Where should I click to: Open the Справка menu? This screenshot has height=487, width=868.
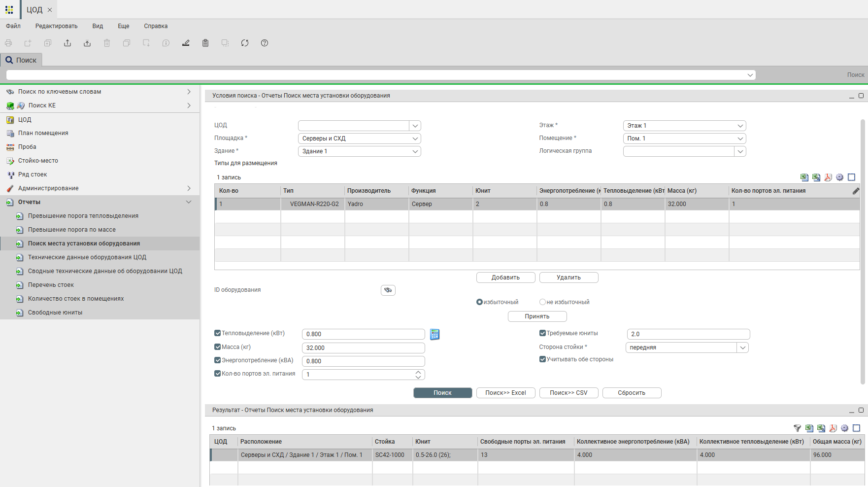pyautogui.click(x=156, y=26)
